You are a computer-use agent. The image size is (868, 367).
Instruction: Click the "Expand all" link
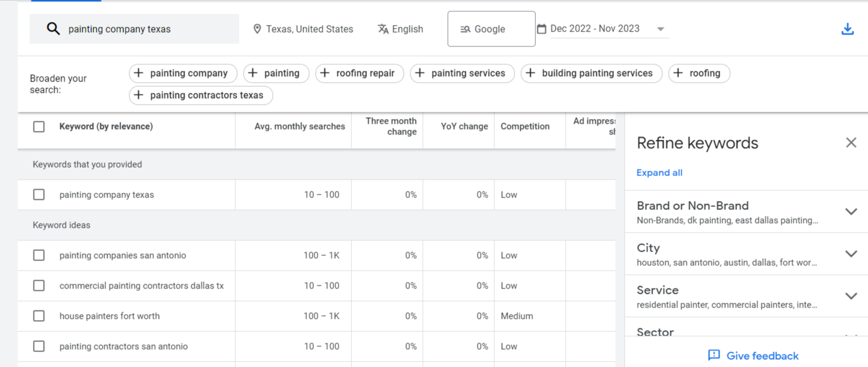tap(659, 172)
